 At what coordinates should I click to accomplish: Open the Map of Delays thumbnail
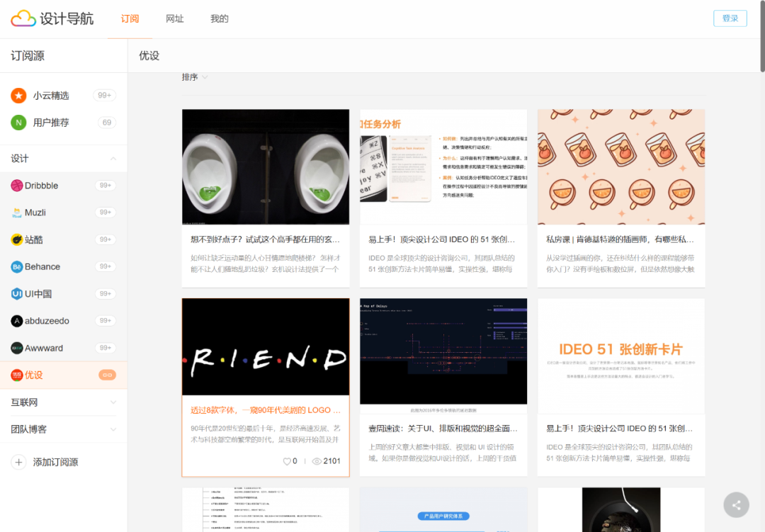443,356
